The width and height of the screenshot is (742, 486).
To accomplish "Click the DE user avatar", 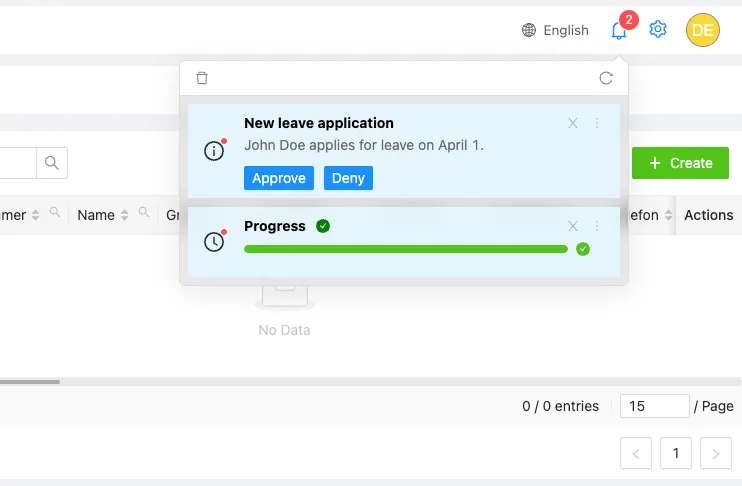I will point(702,30).
